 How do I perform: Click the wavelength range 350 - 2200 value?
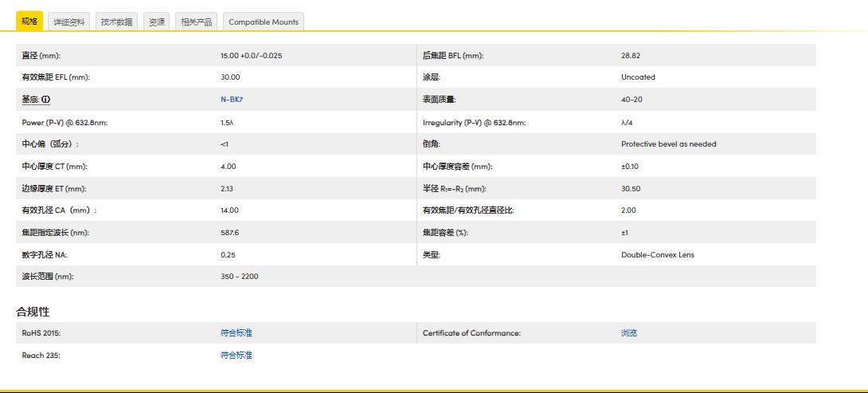click(239, 277)
